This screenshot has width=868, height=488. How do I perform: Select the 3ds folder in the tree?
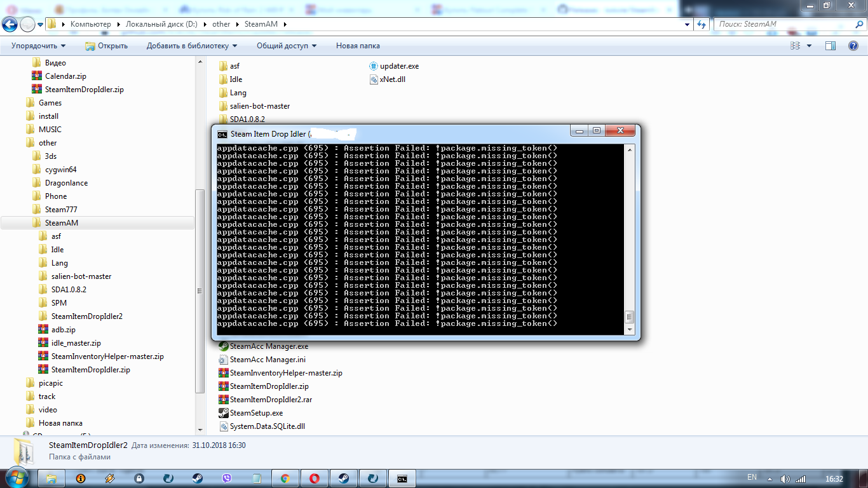pos(44,156)
